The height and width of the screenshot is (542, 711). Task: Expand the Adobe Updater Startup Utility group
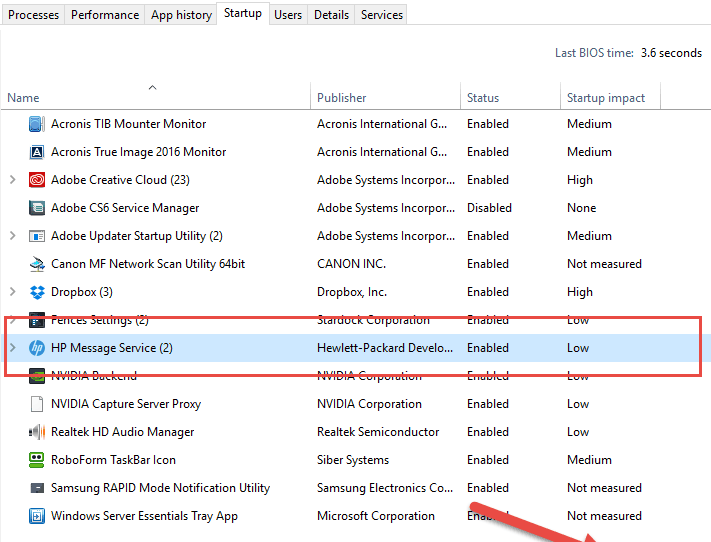click(x=13, y=236)
